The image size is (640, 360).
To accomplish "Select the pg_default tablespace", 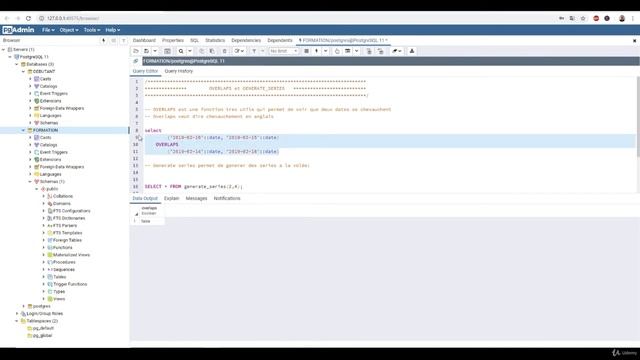I will [x=43, y=328].
